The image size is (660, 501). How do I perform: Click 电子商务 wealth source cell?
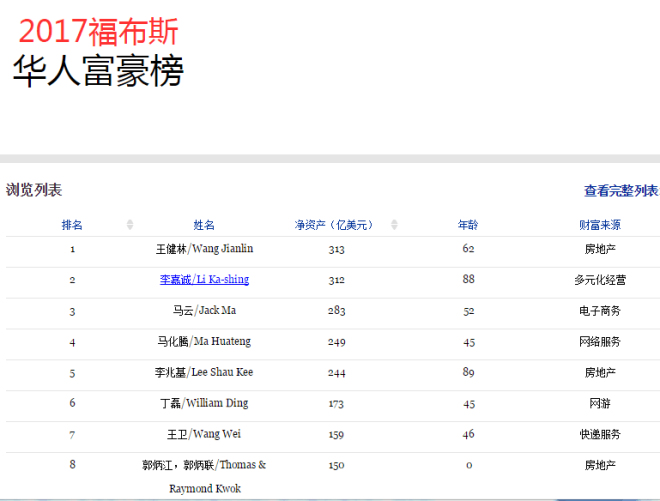pyautogui.click(x=600, y=311)
